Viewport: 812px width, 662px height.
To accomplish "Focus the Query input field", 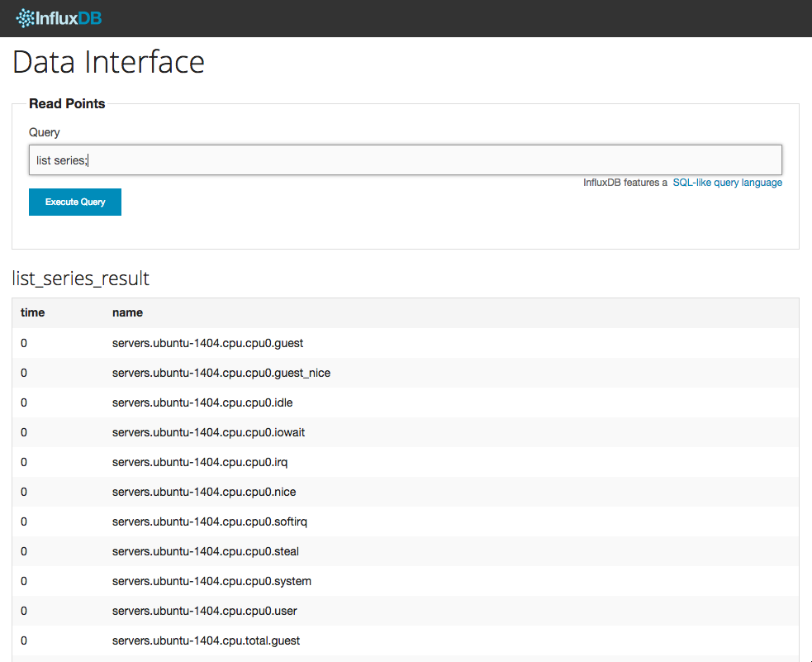I will point(406,160).
